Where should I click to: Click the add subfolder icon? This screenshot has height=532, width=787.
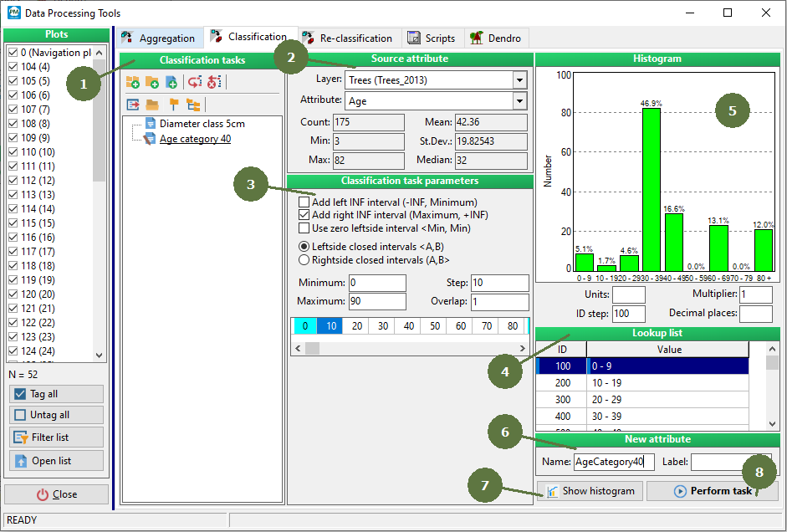[151, 82]
